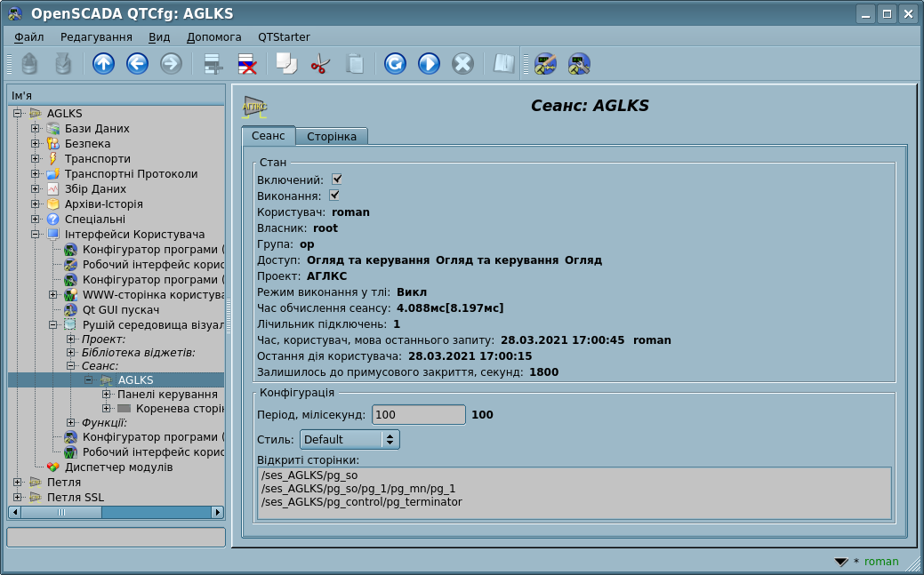Expand the Панелі керування node
The width and height of the screenshot is (924, 575).
pos(106,394)
